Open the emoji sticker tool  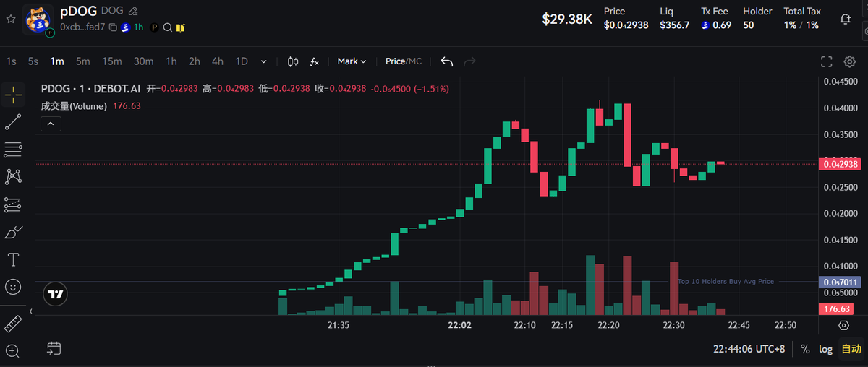pyautogui.click(x=13, y=287)
